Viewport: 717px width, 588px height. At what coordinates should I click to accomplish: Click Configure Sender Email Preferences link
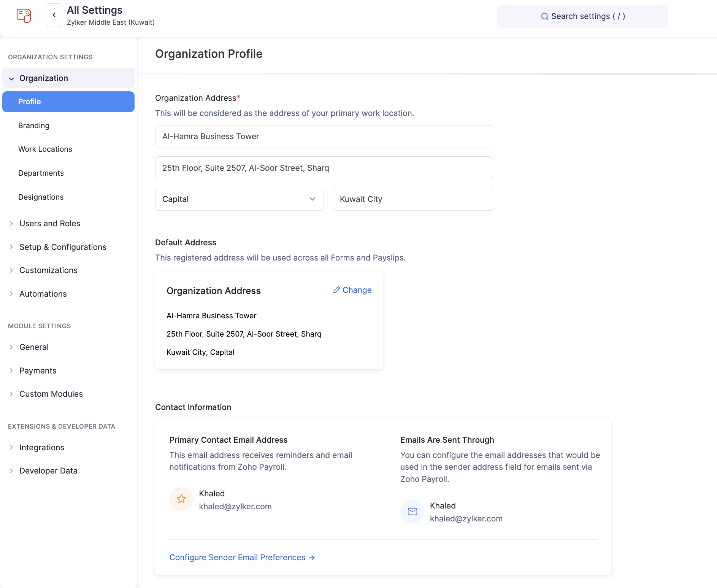click(x=237, y=558)
